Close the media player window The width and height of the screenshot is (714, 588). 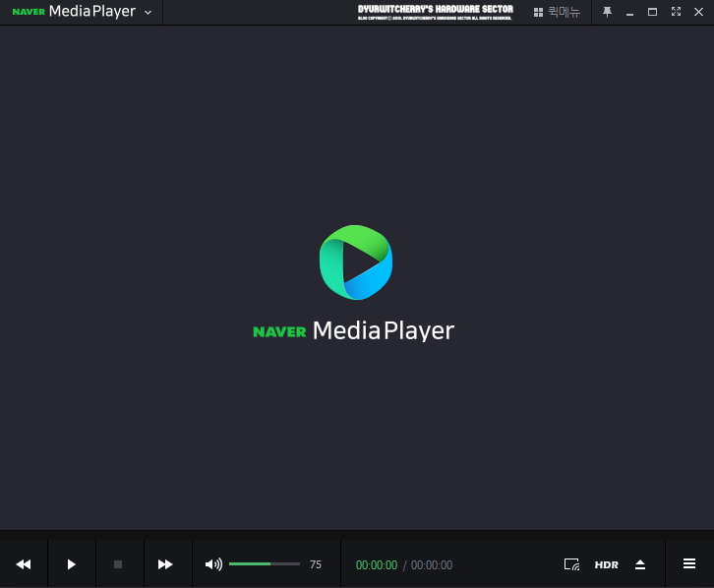point(698,12)
